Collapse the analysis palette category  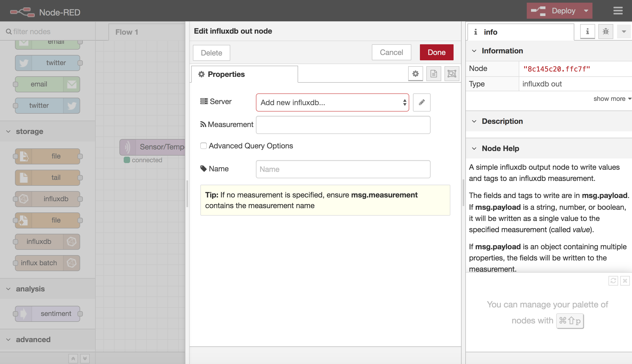point(48,289)
